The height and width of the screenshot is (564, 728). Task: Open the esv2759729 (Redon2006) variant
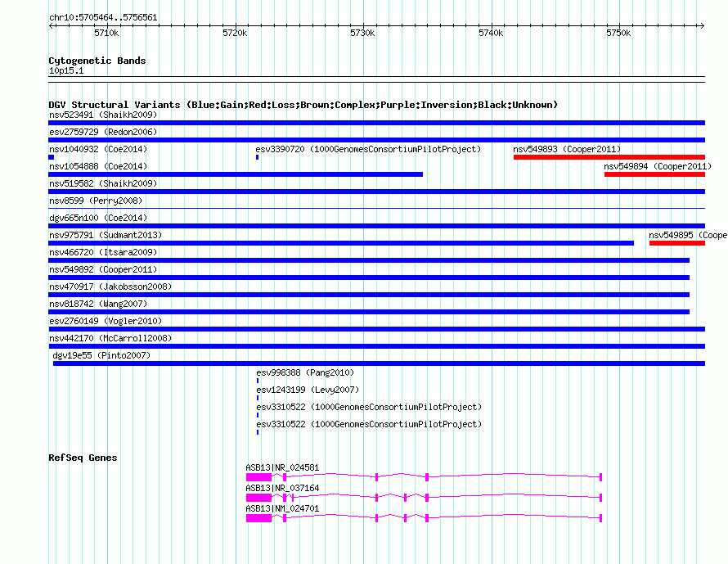tap(103, 132)
